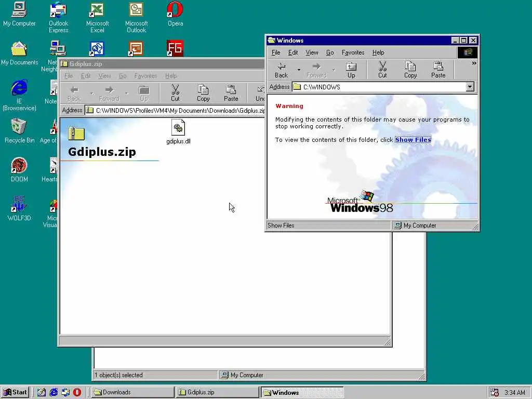Click Back button in Windows window
Image resolution: width=532 pixels, height=399 pixels.
click(x=281, y=70)
